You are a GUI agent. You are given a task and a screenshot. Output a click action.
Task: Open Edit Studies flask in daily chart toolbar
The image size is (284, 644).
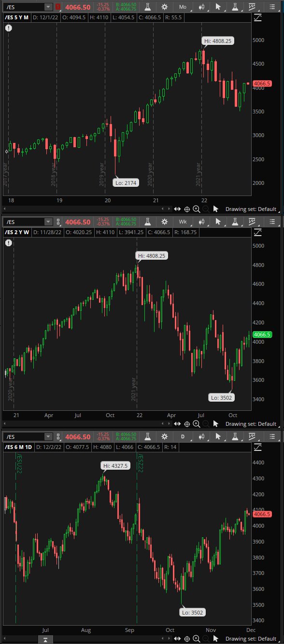[147, 436]
